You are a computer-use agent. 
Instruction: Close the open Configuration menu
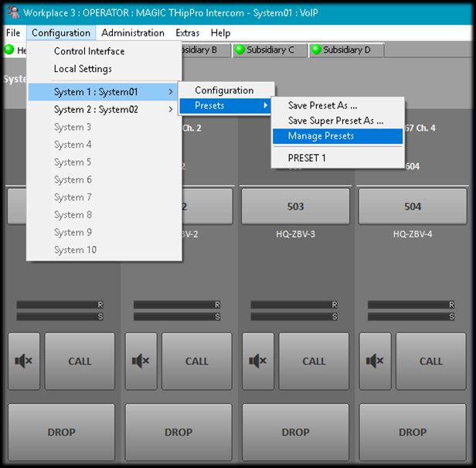pyautogui.click(x=61, y=32)
